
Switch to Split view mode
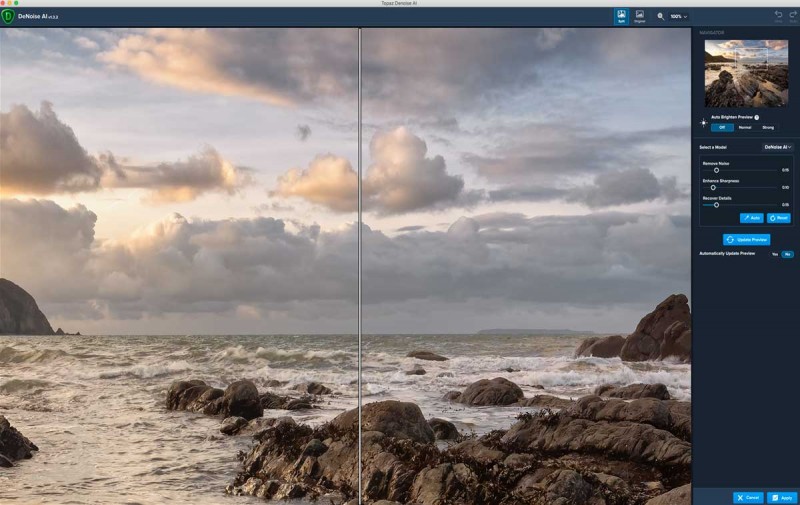(621, 17)
